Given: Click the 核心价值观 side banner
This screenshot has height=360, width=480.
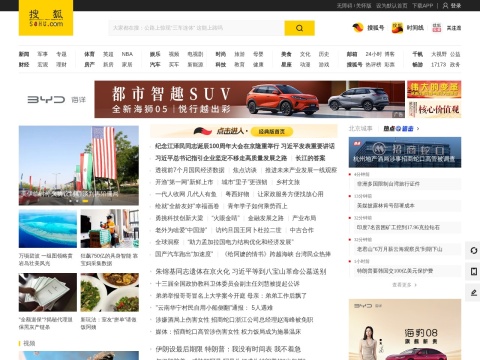Looking at the screenshot, I should (x=434, y=109).
